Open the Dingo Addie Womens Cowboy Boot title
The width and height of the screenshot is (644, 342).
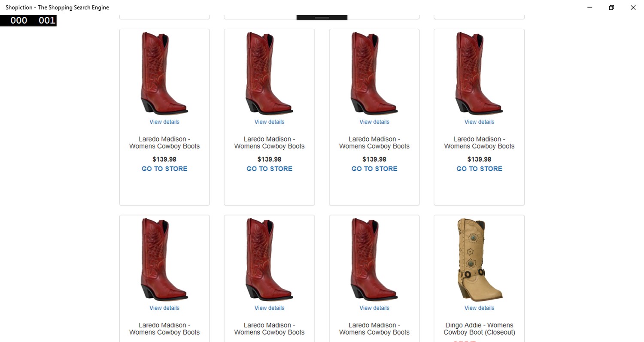click(x=479, y=329)
